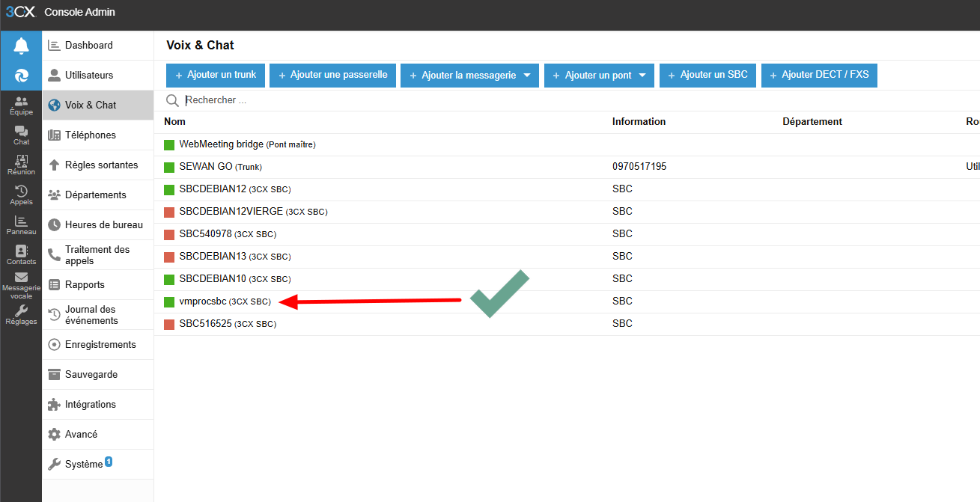
Task: Click the Département column header
Action: (812, 121)
